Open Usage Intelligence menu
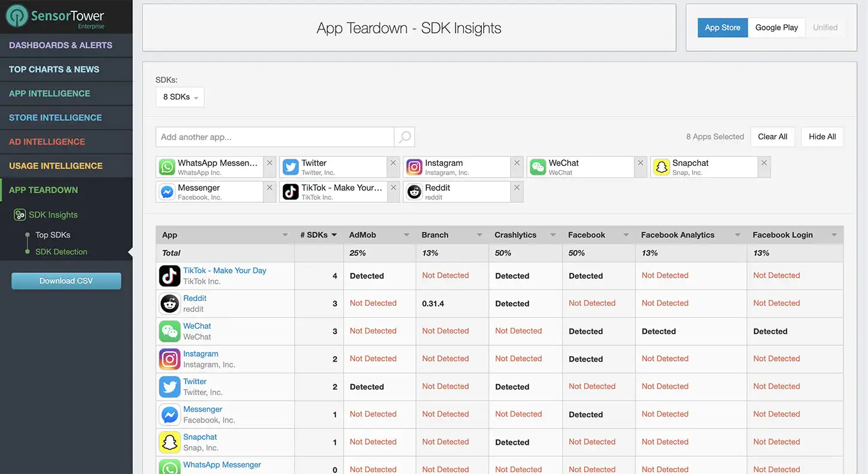 [66, 166]
